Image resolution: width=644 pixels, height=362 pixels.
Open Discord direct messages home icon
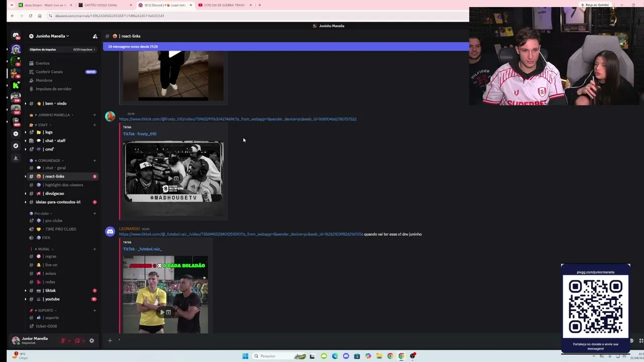point(16,36)
